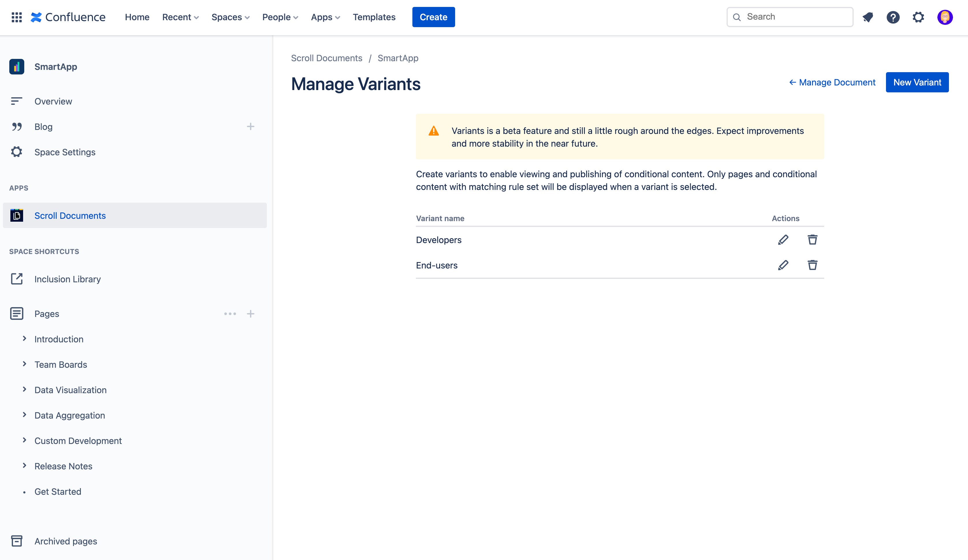
Task: Open the Introduction page
Action: [59, 339]
